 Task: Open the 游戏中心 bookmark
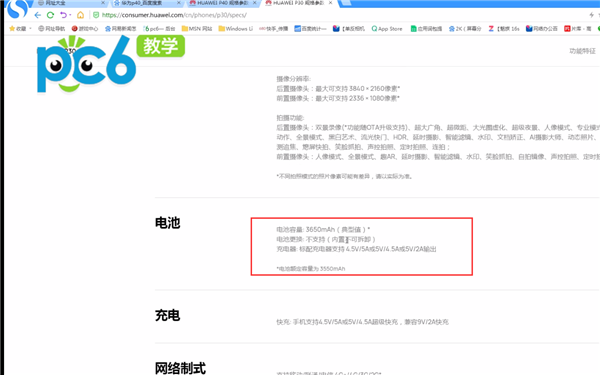coord(85,29)
